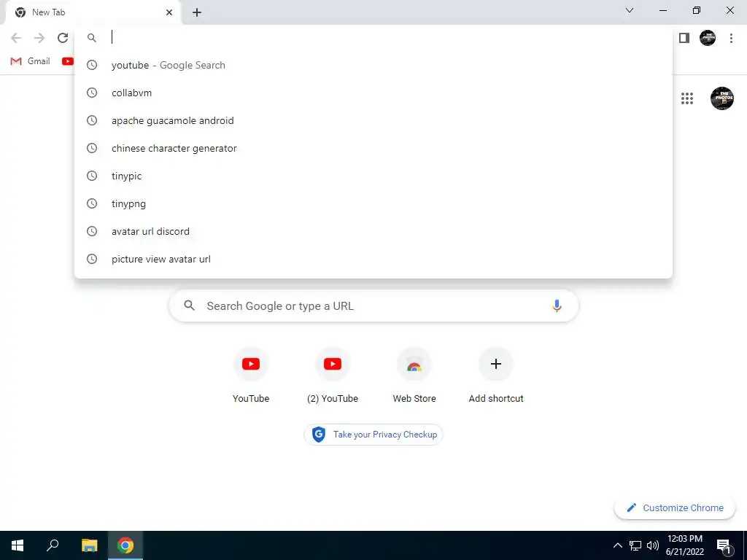The image size is (747, 560).
Task: Restore down the Chrome window
Action: pos(697,10)
